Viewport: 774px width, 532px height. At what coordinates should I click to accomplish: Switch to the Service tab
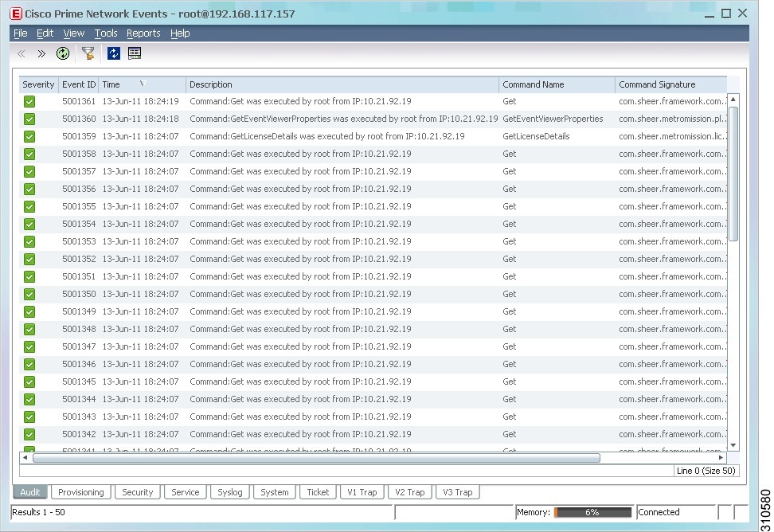click(x=185, y=492)
